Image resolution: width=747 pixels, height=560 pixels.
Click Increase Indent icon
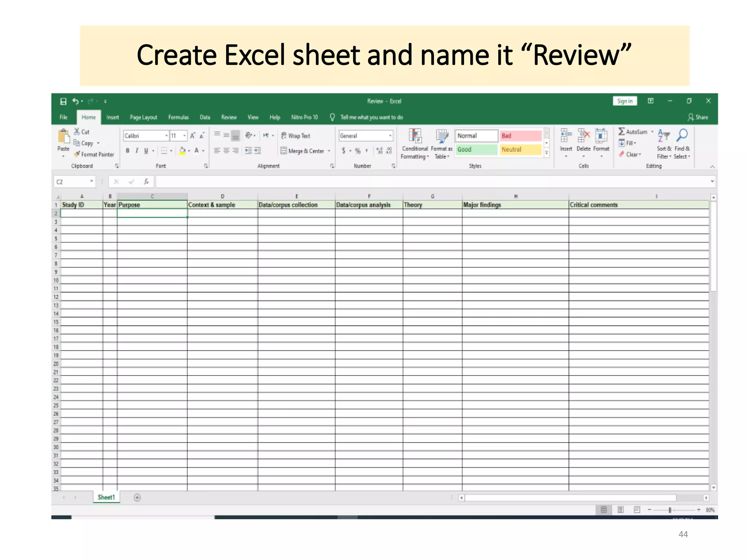coord(258,151)
